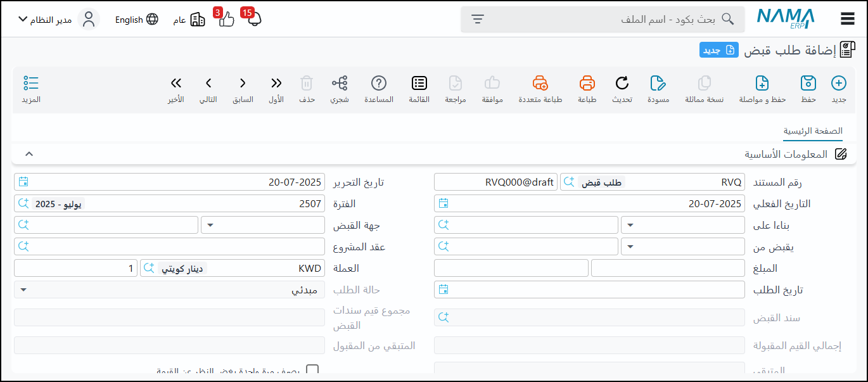Click the More (المزيد) button
Screen dimensions: 868x382
[31, 88]
